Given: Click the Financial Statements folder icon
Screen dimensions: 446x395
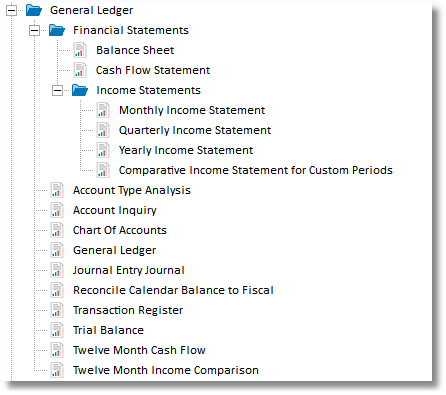Looking at the screenshot, I should [57, 30].
